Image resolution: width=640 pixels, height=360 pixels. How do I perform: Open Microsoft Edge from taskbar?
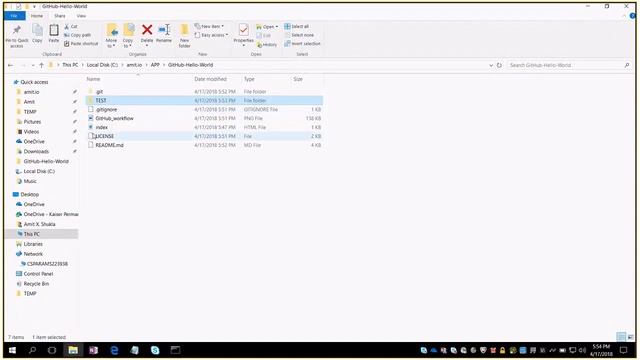tap(114, 350)
